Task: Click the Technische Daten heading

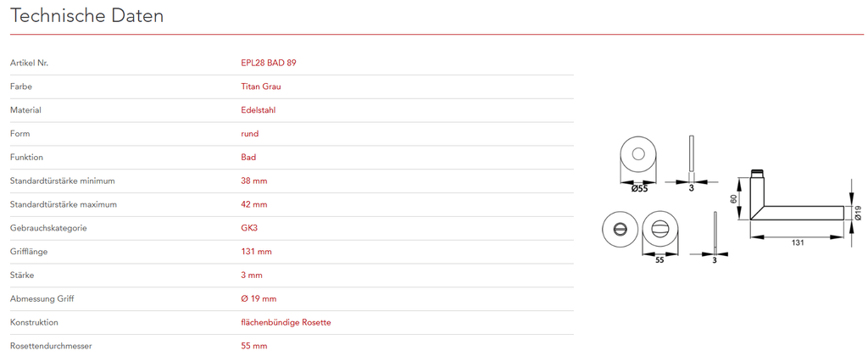Action: tap(87, 16)
